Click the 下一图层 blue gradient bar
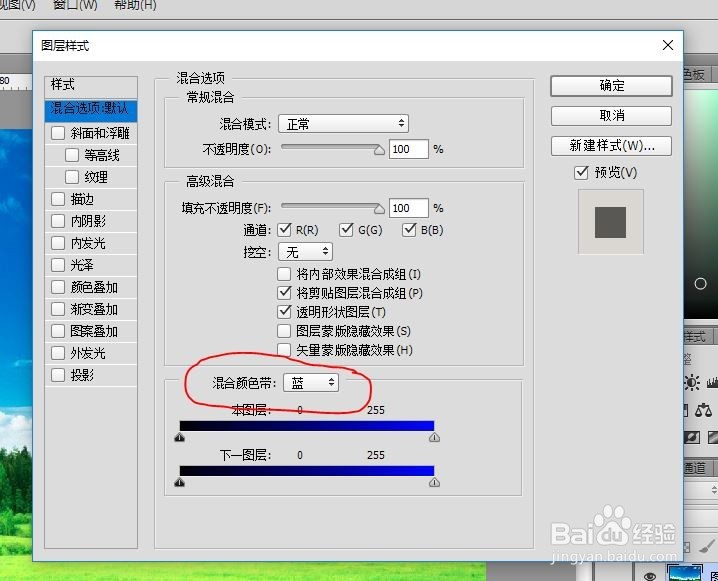 pos(307,471)
